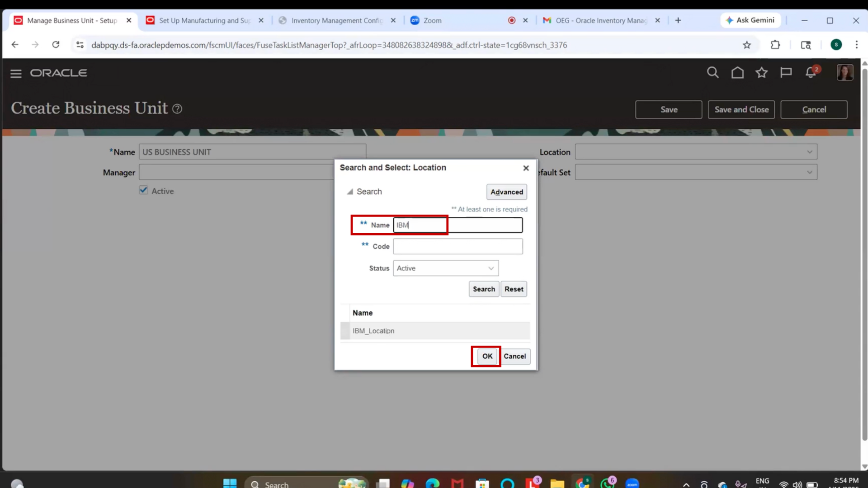The height and width of the screenshot is (488, 868).
Task: Open WhatsApp from the taskbar
Action: 607,483
